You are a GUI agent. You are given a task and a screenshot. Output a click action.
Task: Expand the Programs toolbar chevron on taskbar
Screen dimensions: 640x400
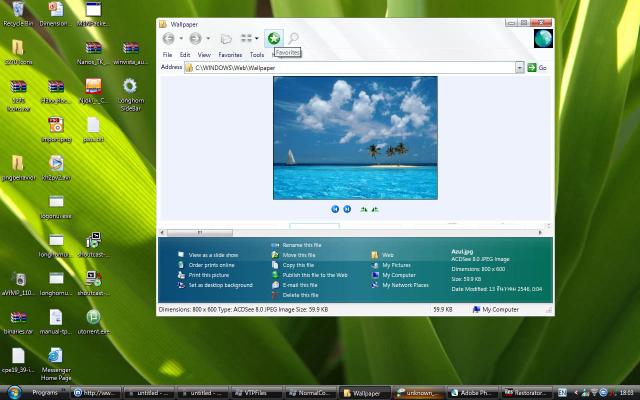(x=63, y=391)
